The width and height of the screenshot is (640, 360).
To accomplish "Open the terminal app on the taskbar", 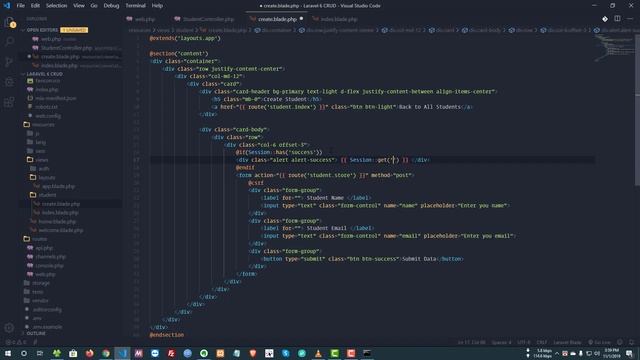I will coord(367,353).
